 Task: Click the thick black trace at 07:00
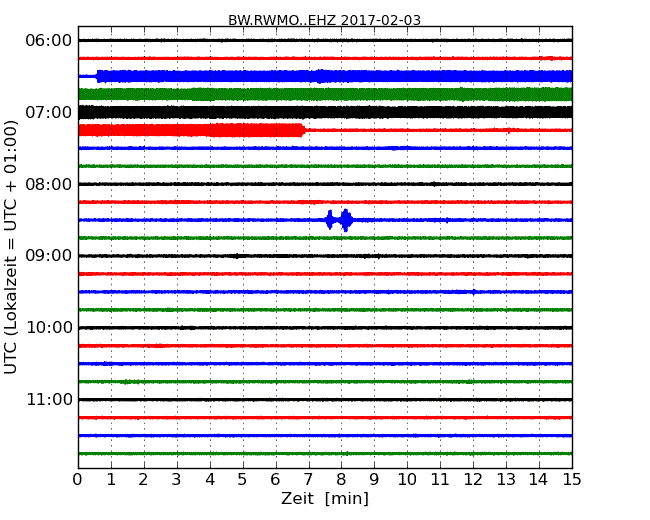point(325,112)
